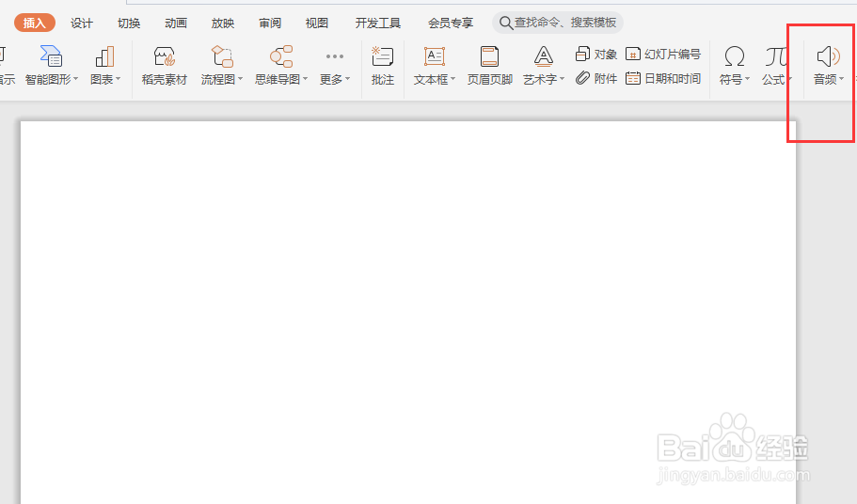857x504 pixels.
Task: Add a 批注 comment
Action: click(383, 66)
